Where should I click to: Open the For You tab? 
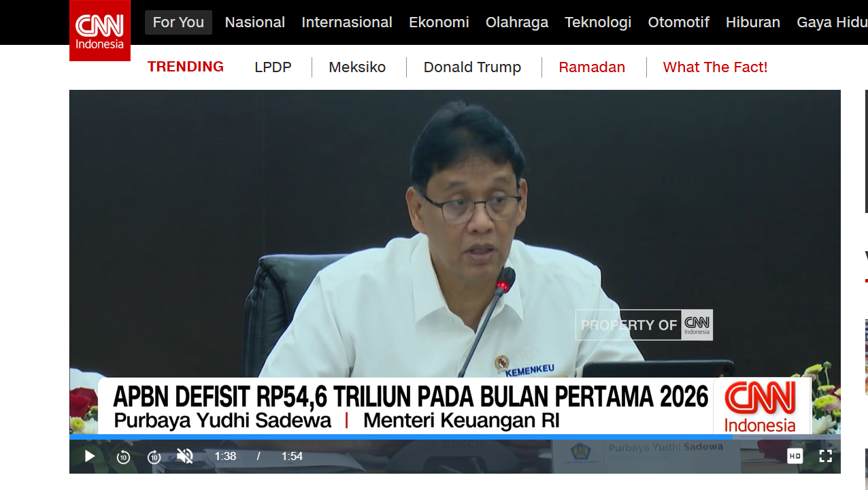(178, 22)
